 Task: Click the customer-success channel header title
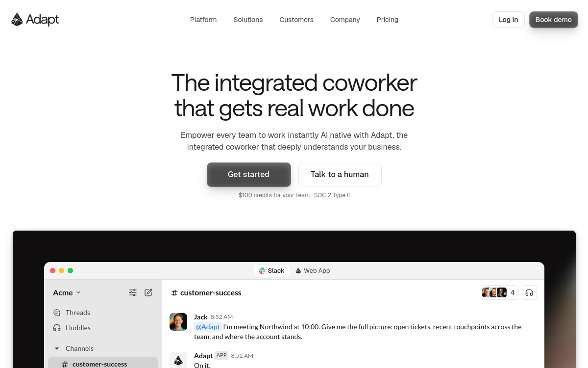tap(206, 292)
